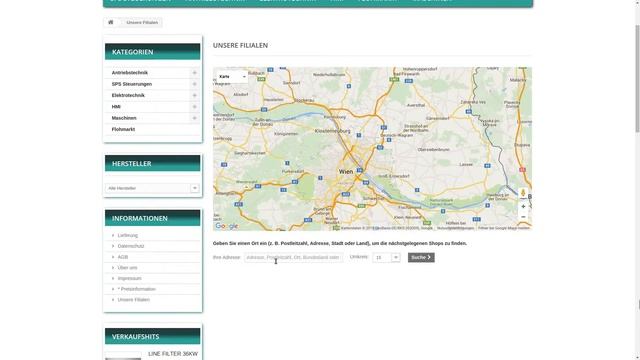The width and height of the screenshot is (640, 360).
Task: Click the Wien city label on the map
Action: [346, 172]
